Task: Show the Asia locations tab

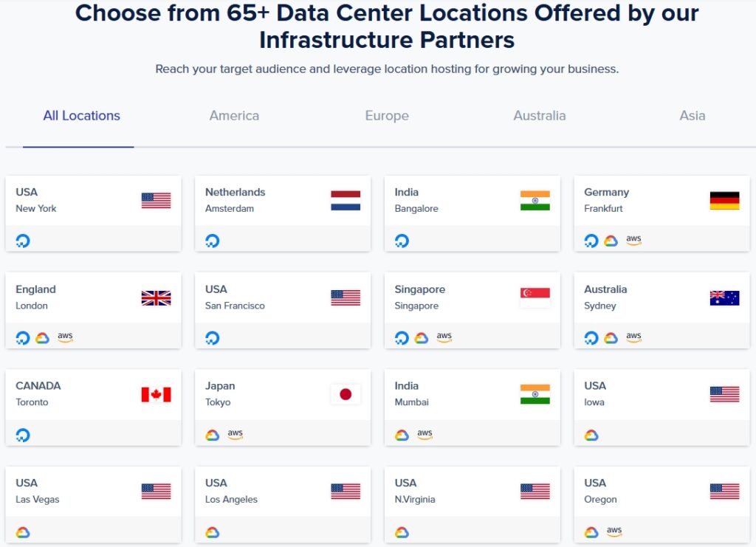Action: pos(693,116)
